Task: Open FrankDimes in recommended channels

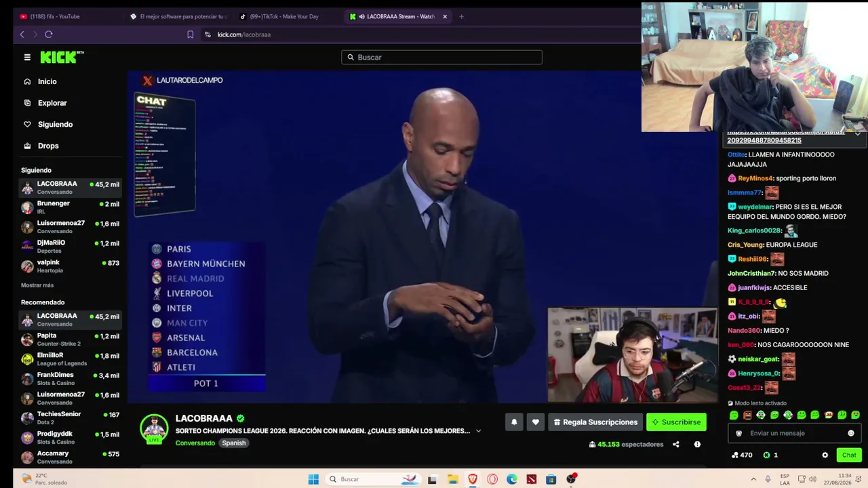Action: click(x=71, y=379)
